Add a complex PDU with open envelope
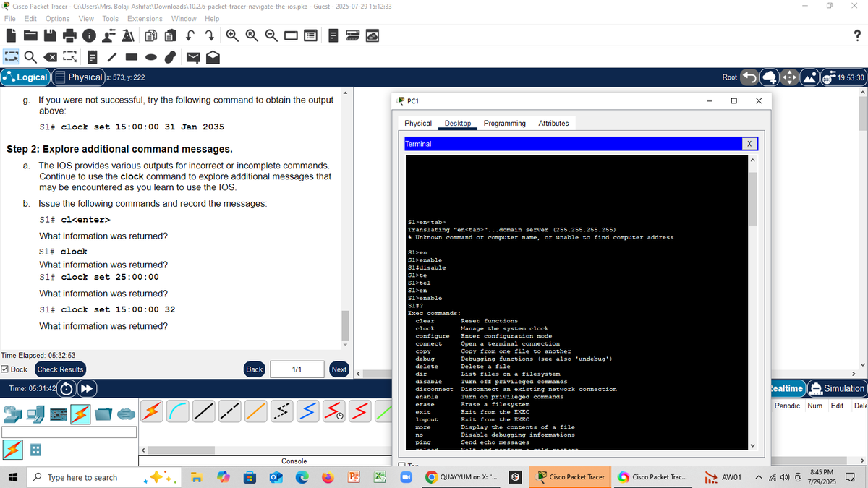The width and height of the screenshot is (868, 488). [x=213, y=56]
